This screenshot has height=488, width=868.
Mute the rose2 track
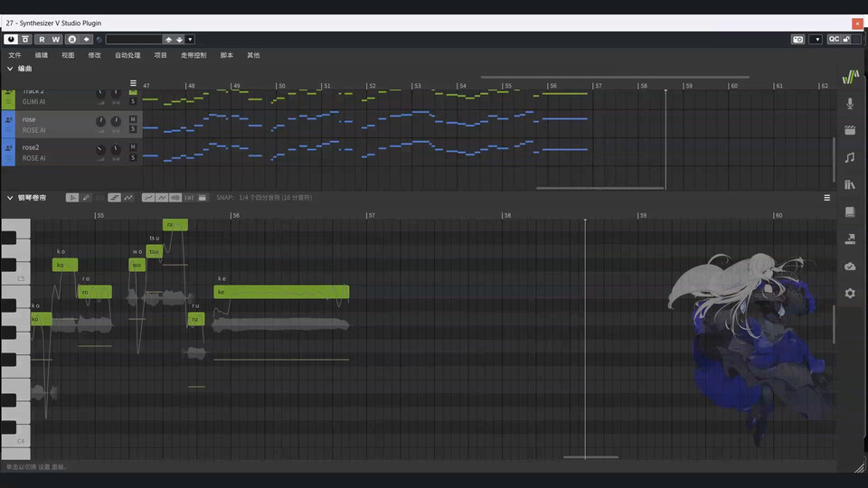(133, 146)
